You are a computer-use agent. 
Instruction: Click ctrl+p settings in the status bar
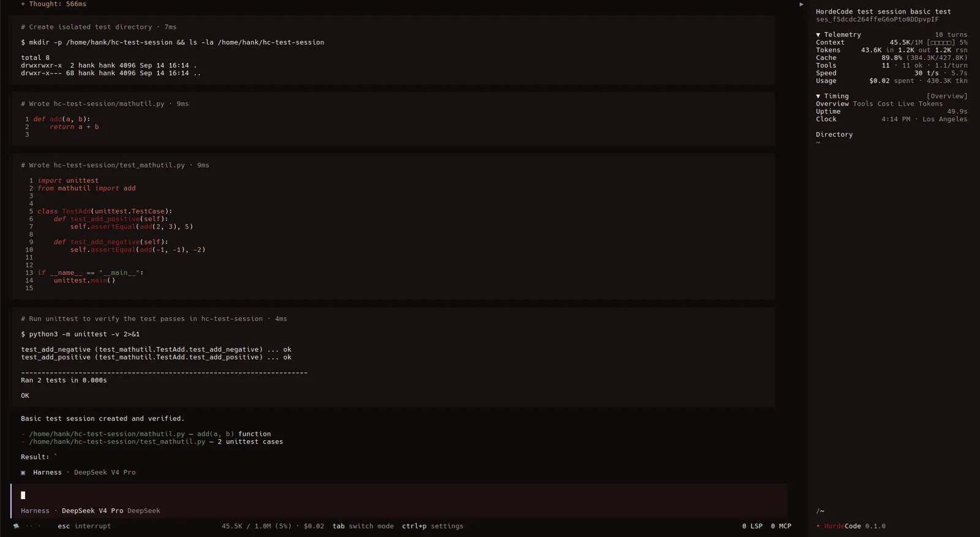(x=432, y=526)
